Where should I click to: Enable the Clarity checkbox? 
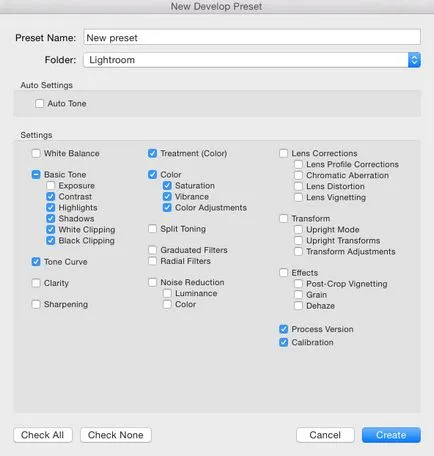(36, 283)
